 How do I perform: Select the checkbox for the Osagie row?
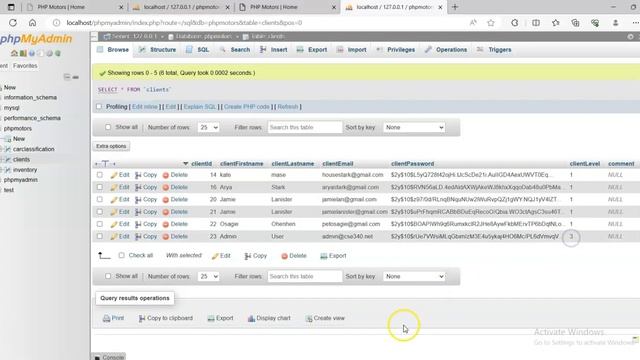pos(100,224)
